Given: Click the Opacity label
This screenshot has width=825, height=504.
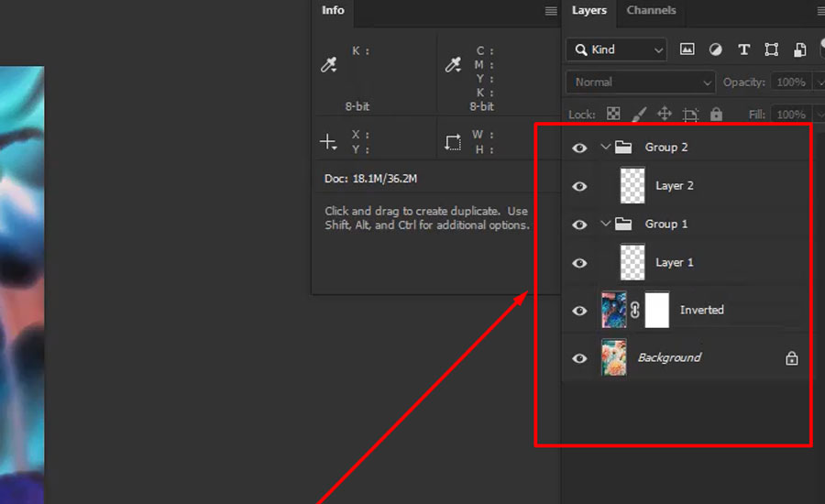Looking at the screenshot, I should tap(744, 82).
